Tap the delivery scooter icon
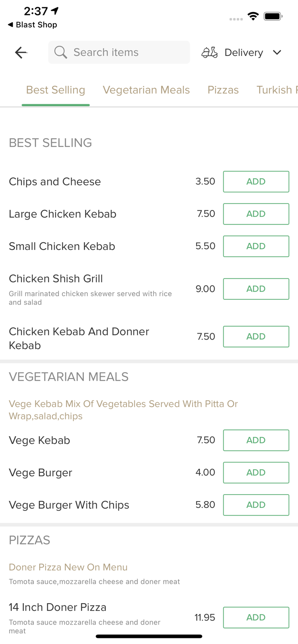The image size is (298, 644). 209,52
